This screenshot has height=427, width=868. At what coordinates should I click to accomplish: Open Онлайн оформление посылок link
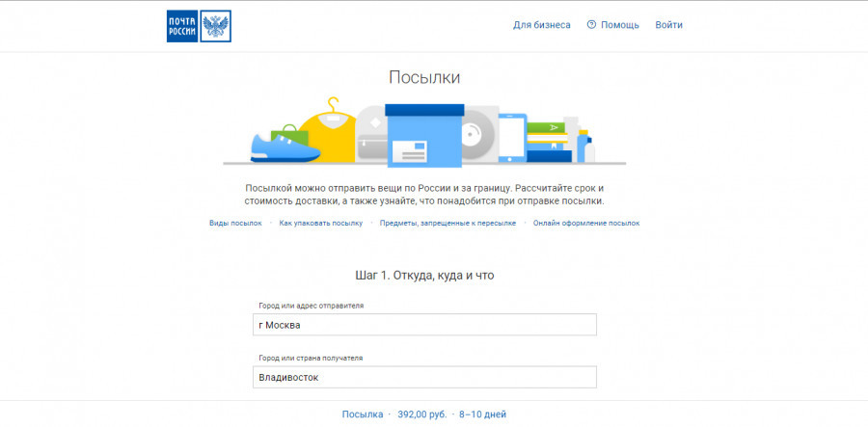(586, 223)
